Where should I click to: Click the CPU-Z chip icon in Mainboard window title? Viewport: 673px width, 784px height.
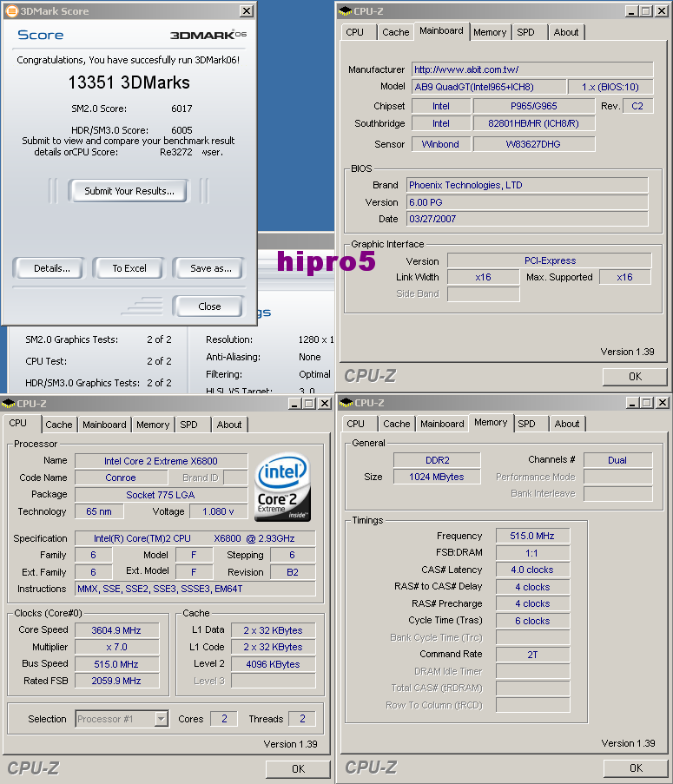click(346, 11)
